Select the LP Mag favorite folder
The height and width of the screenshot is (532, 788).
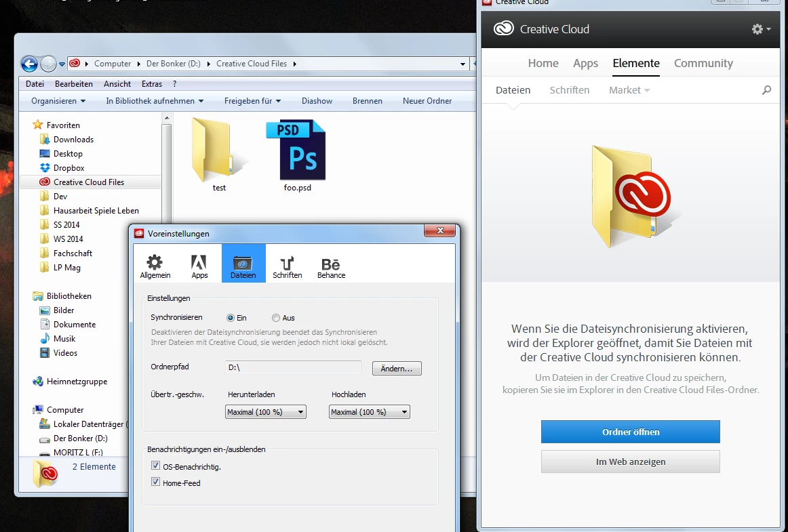click(67, 267)
